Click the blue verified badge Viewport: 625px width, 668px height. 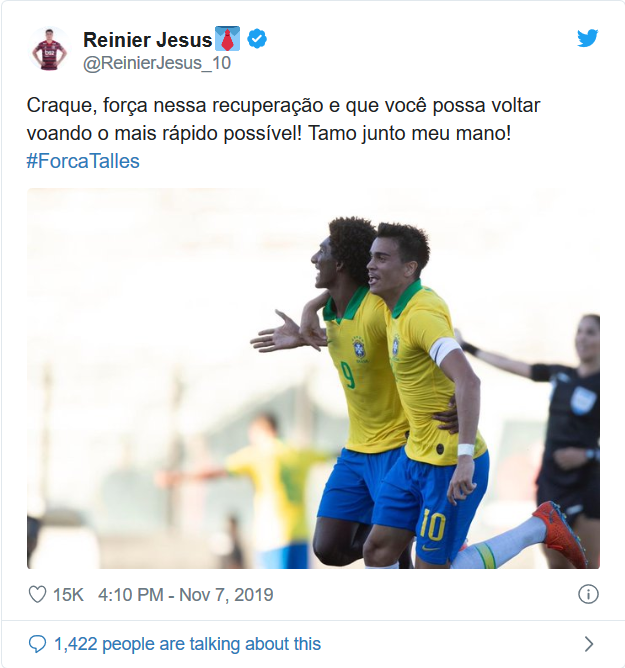(257, 39)
